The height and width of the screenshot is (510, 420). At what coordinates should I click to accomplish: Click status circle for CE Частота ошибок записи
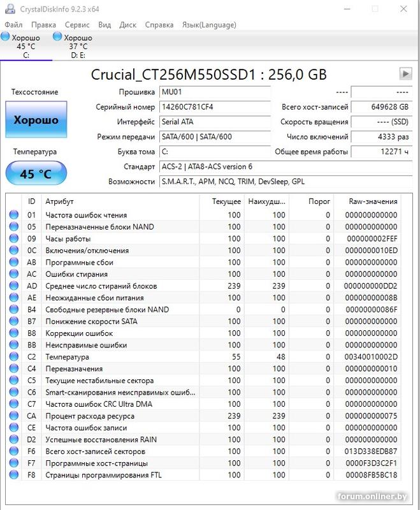14,427
